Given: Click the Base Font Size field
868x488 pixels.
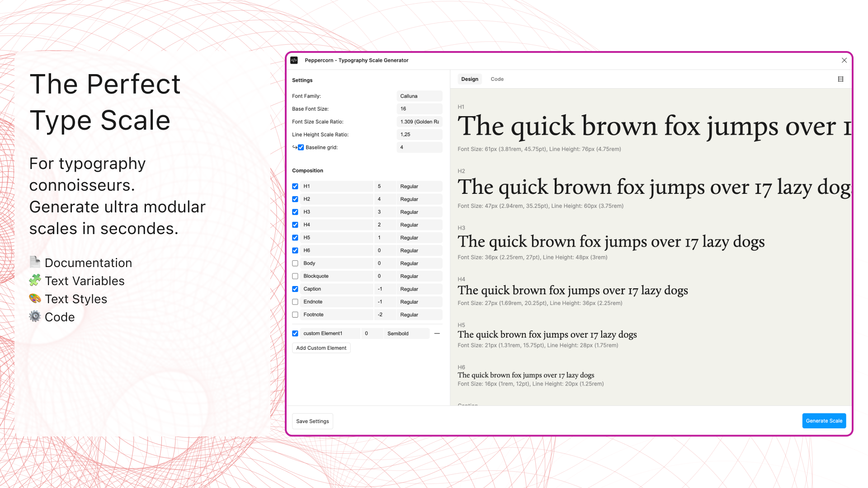Looking at the screenshot, I should (x=419, y=109).
